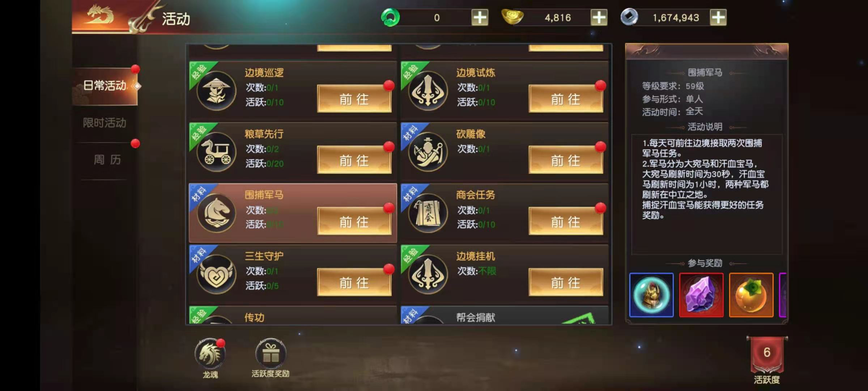Add jade currency with its plus button

coord(480,17)
